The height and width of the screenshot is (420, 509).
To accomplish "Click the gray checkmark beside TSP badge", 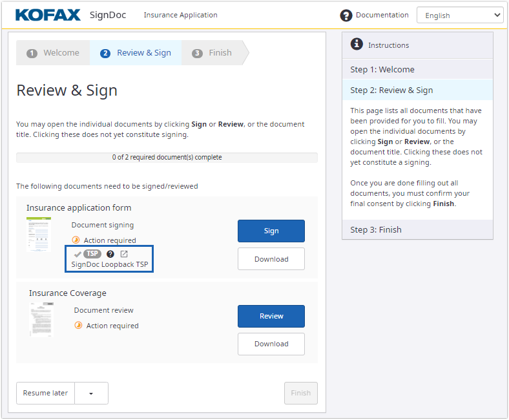I will click(78, 254).
